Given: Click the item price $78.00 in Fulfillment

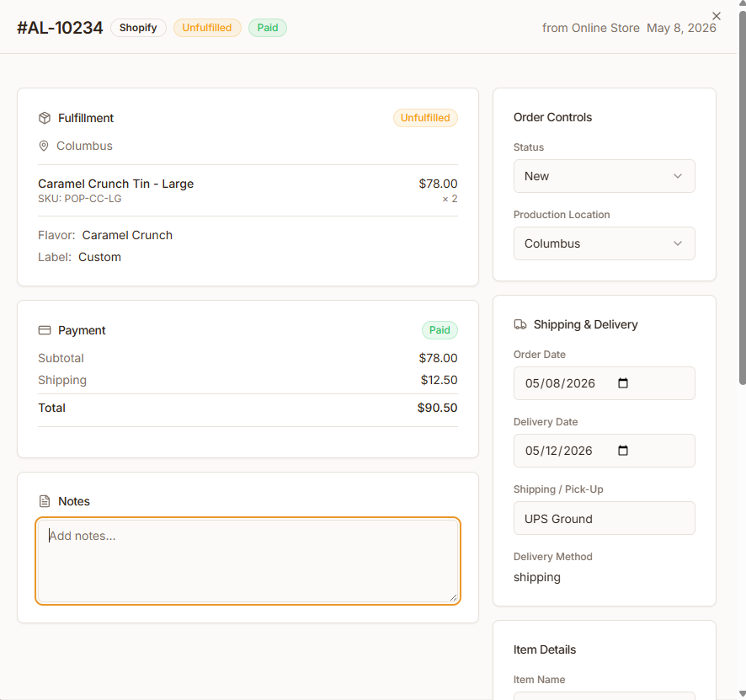Looking at the screenshot, I should (x=438, y=184).
